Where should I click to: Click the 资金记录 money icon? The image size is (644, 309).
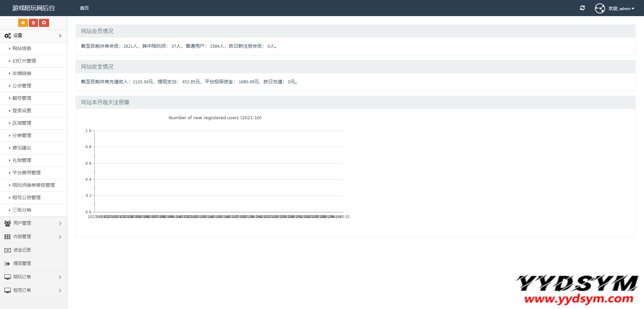click(x=7, y=250)
